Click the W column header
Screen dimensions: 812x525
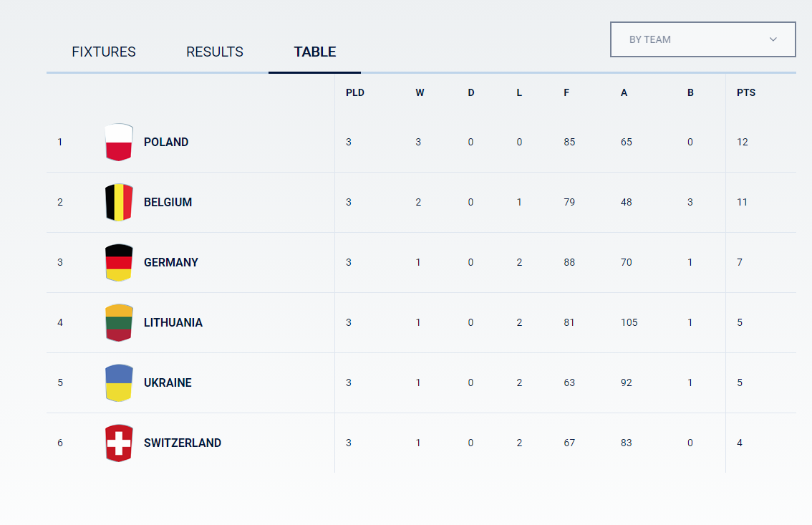tap(420, 92)
